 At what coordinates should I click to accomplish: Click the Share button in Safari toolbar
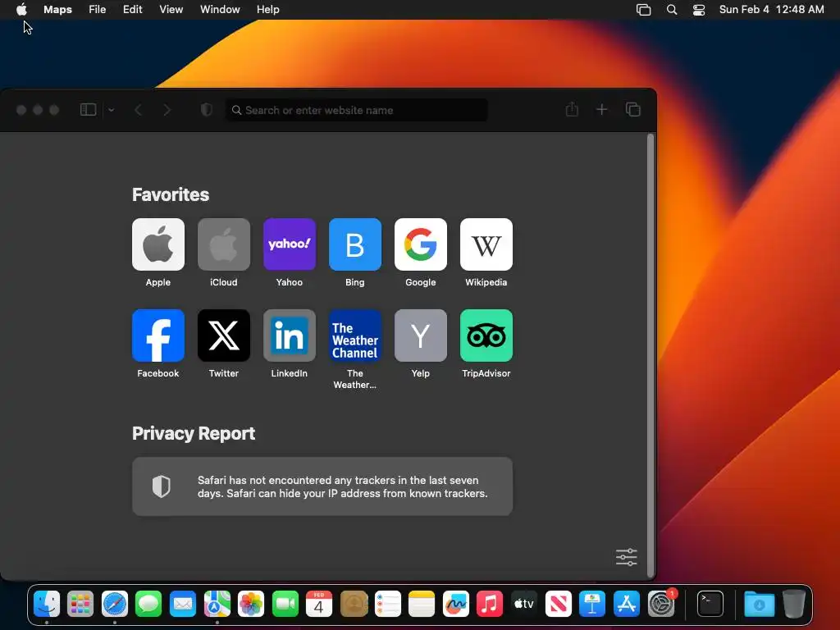click(x=572, y=109)
